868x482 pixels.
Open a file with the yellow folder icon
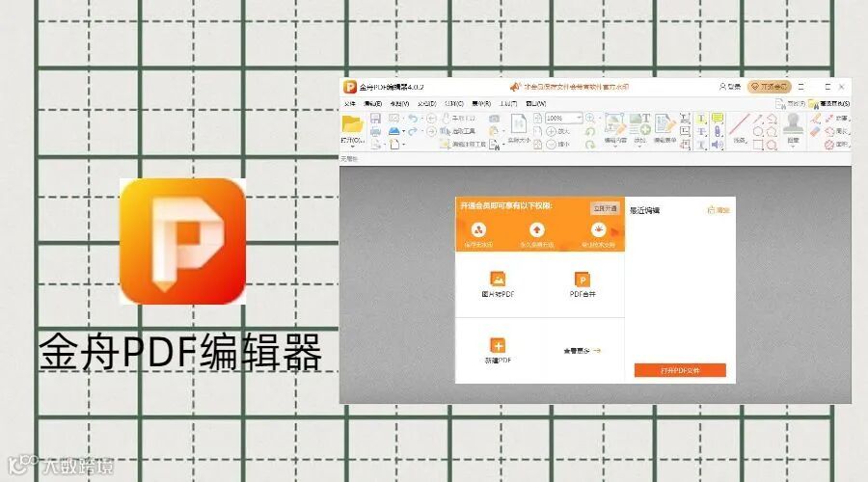pos(352,124)
